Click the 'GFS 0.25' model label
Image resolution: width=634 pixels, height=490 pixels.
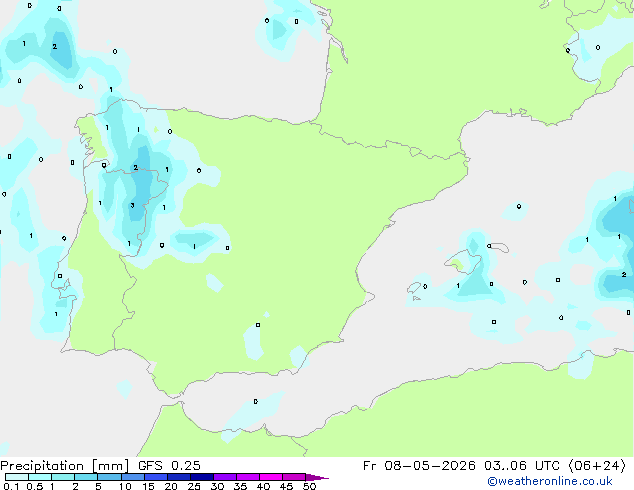tap(169, 466)
